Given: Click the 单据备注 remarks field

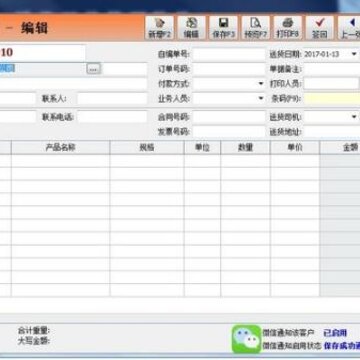Looking at the screenshot, I should point(332,69).
